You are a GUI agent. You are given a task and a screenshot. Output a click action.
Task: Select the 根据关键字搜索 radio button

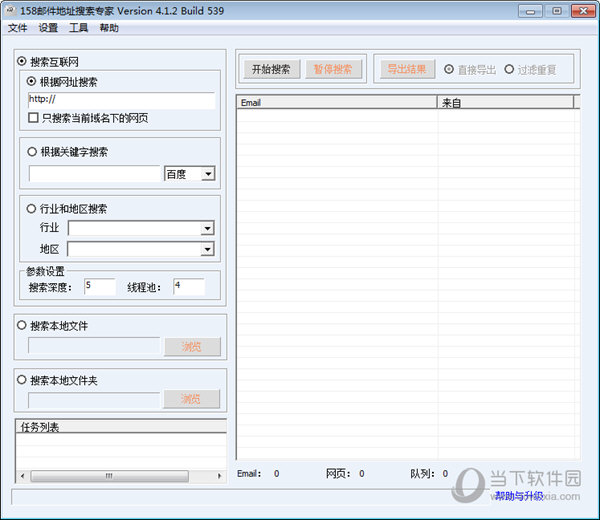click(32, 152)
